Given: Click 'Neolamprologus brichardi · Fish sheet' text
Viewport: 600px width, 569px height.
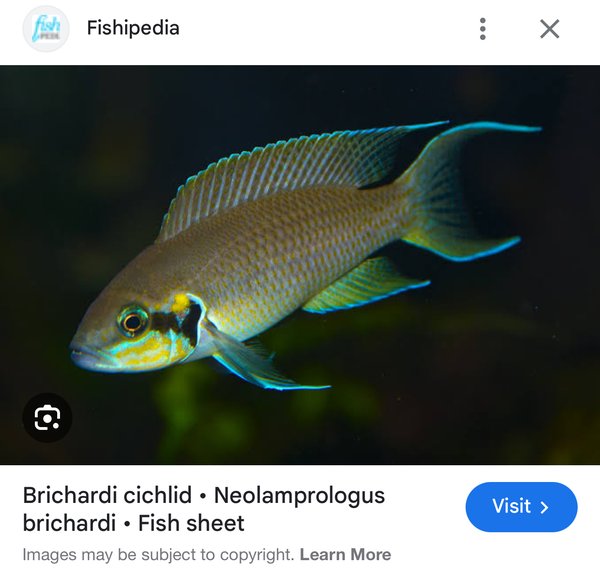Looking at the screenshot, I should tap(204, 509).
